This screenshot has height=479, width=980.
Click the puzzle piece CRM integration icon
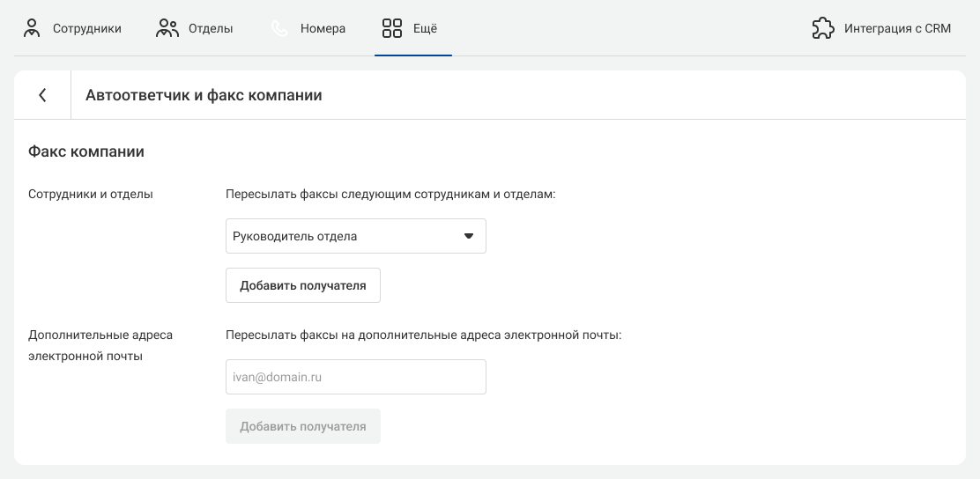coord(823,28)
